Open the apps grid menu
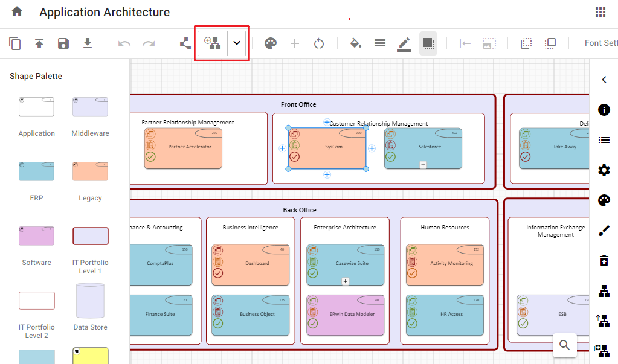Image resolution: width=618 pixels, height=364 pixels. click(x=600, y=12)
